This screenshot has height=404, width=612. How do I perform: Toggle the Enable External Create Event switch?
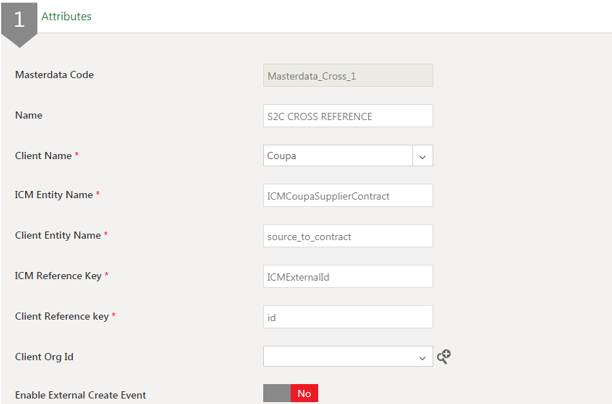tap(290, 394)
